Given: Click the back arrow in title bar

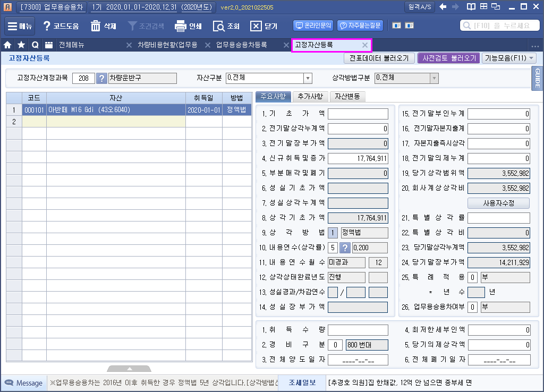Looking at the screenshot, I should 443,6.
